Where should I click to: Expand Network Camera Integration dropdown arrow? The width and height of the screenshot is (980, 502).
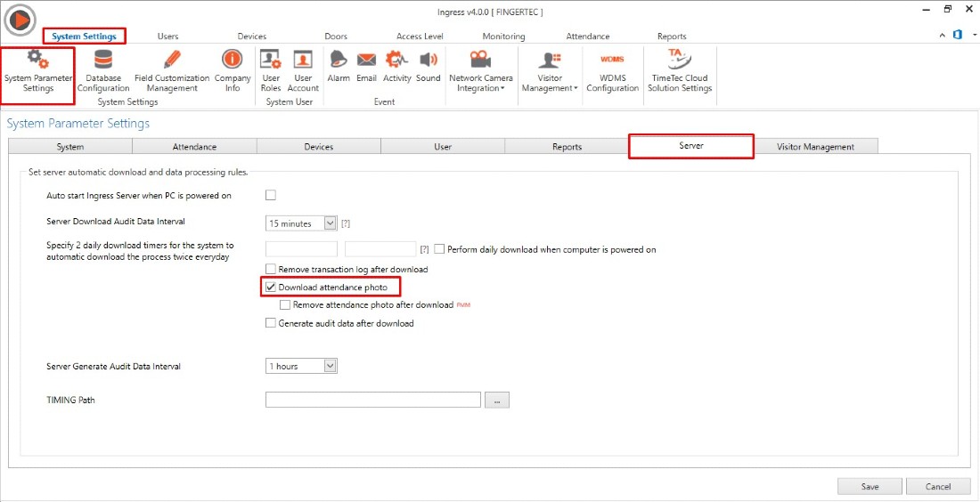(x=502, y=89)
